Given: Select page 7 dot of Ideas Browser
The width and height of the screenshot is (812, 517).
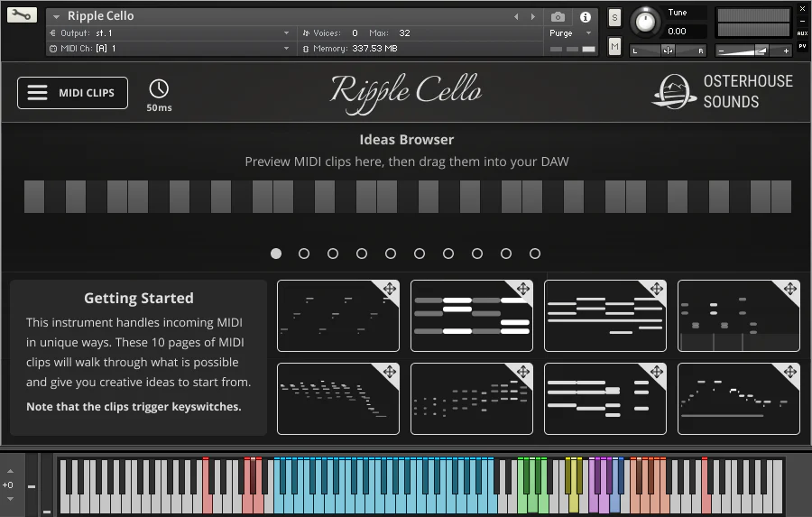Looking at the screenshot, I should [448, 254].
